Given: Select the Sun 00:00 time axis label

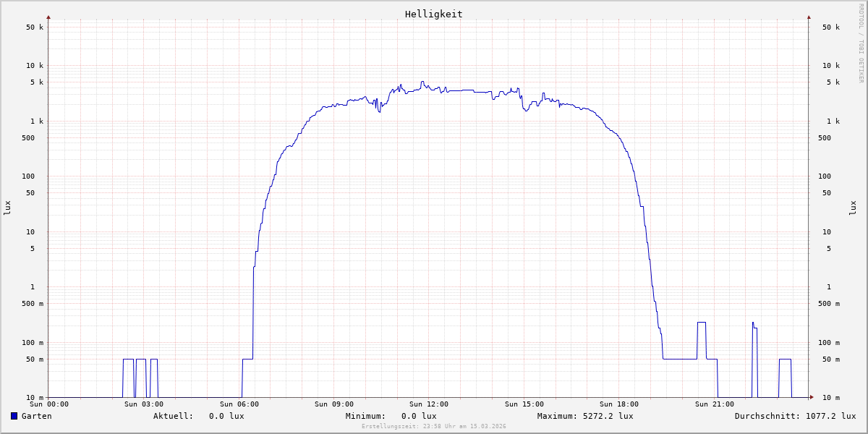Looking at the screenshot, I should pos(49,404).
